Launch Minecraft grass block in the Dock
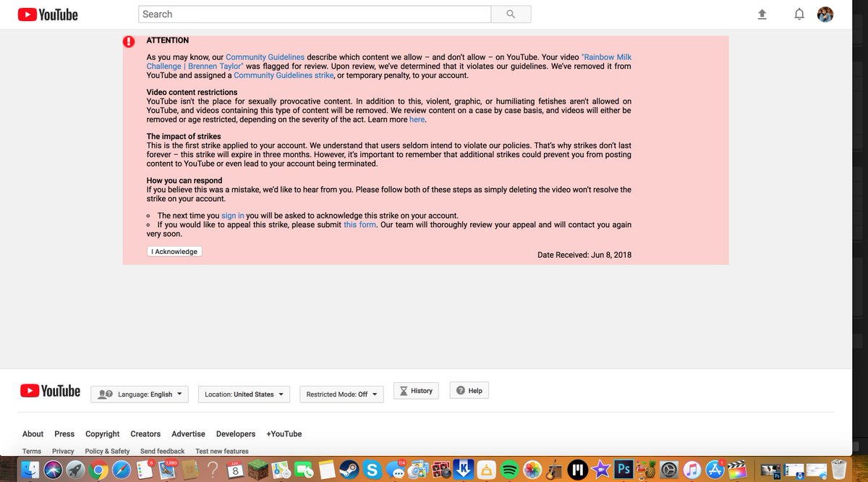The image size is (868, 482). [x=259, y=470]
